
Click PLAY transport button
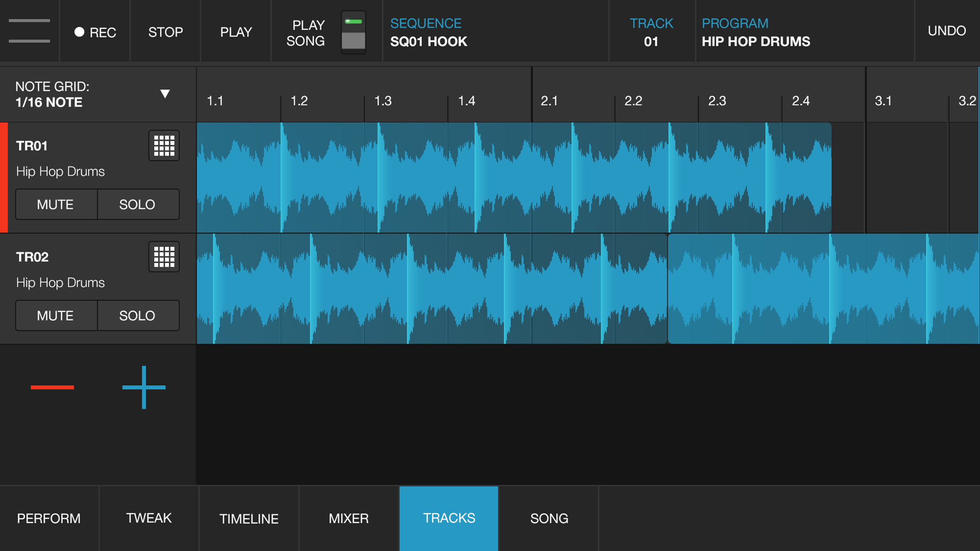point(236,32)
